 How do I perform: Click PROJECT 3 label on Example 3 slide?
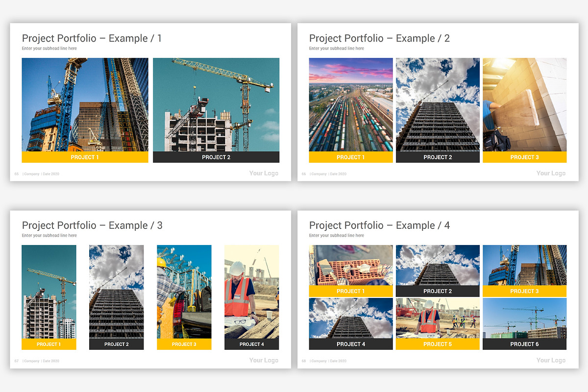(184, 344)
